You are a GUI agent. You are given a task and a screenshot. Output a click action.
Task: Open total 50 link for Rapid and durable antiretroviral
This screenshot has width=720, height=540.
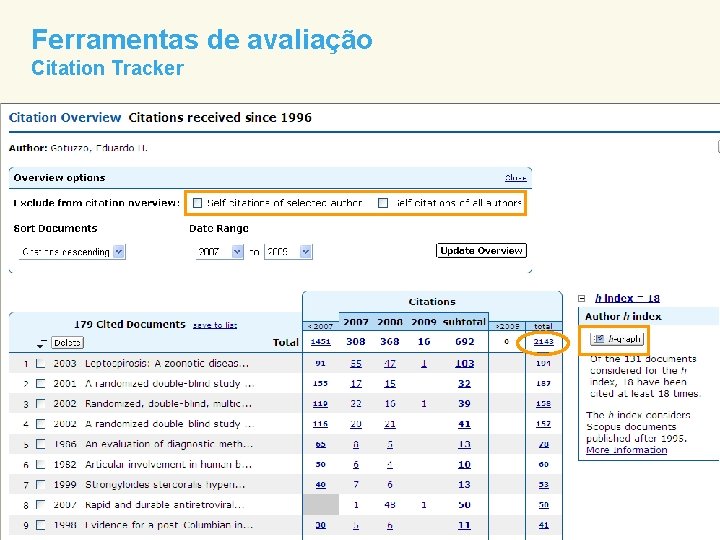pos(543,505)
